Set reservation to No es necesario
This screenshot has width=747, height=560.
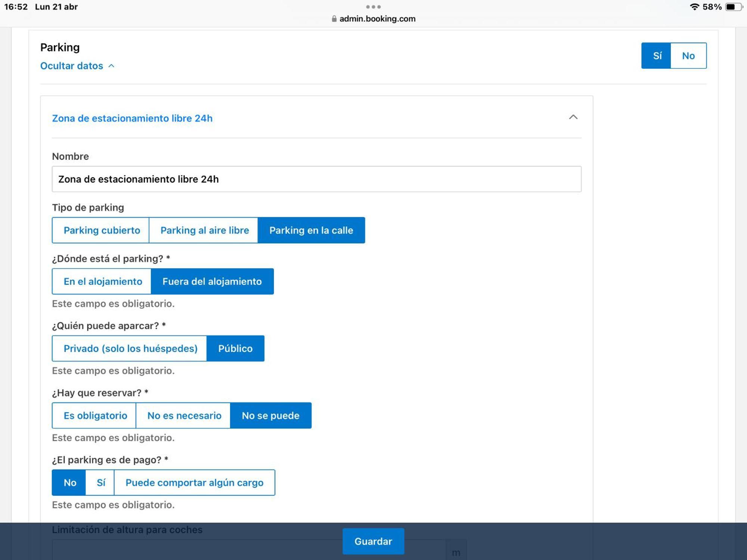click(x=183, y=416)
